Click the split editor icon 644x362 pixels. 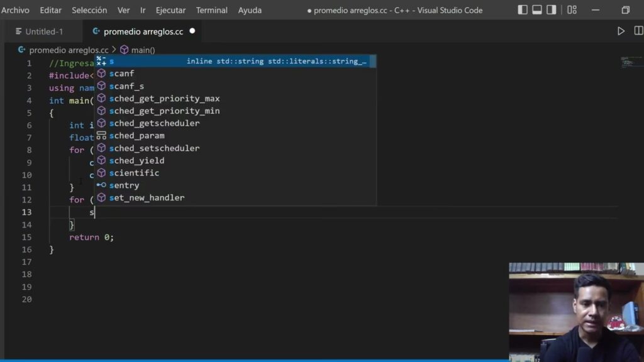click(x=637, y=31)
